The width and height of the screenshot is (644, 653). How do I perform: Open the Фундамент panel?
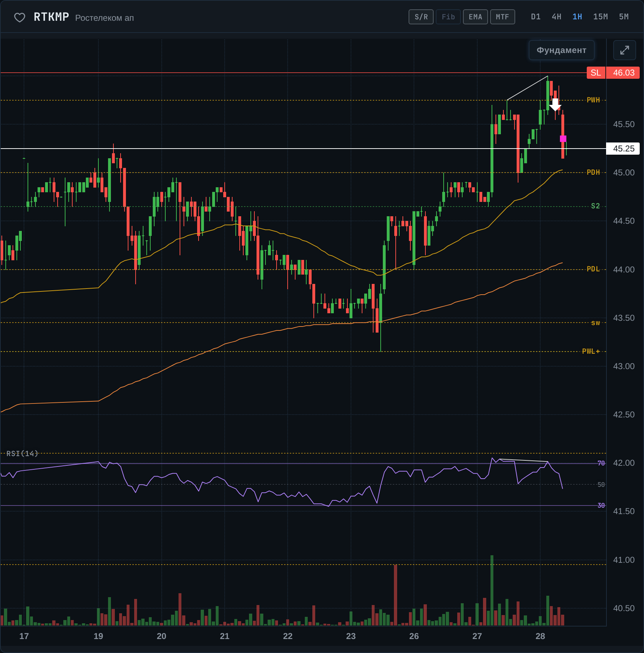coord(561,50)
